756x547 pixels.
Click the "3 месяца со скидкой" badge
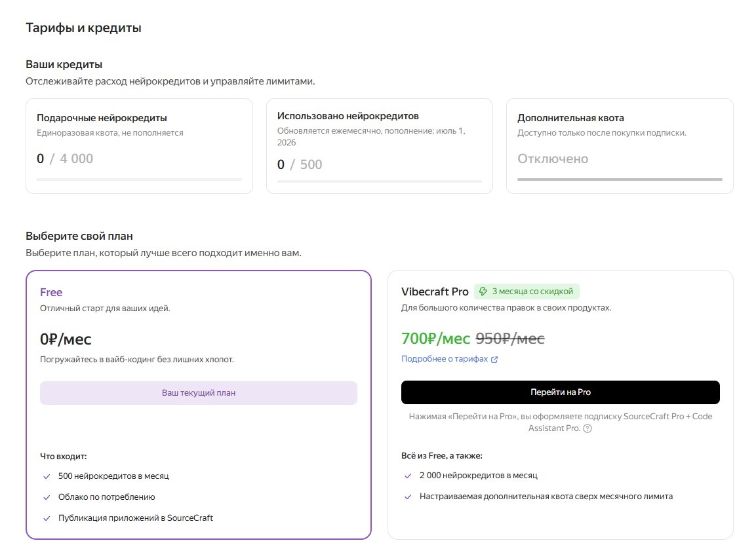(x=527, y=292)
